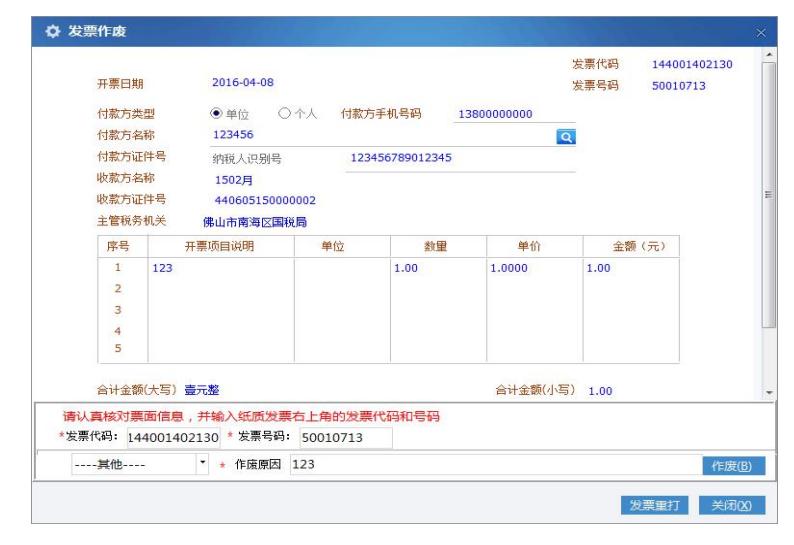Click the 发票号码 input field with 50010713
The image size is (794, 545).
pos(346,438)
